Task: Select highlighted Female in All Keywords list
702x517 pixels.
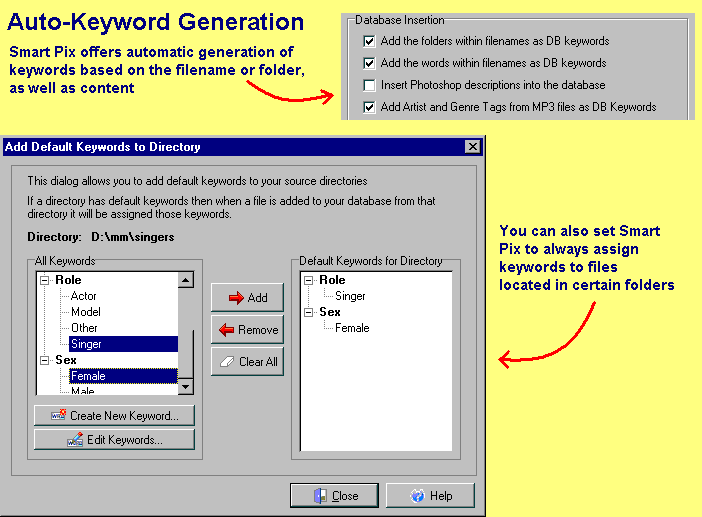Action: click(x=123, y=376)
